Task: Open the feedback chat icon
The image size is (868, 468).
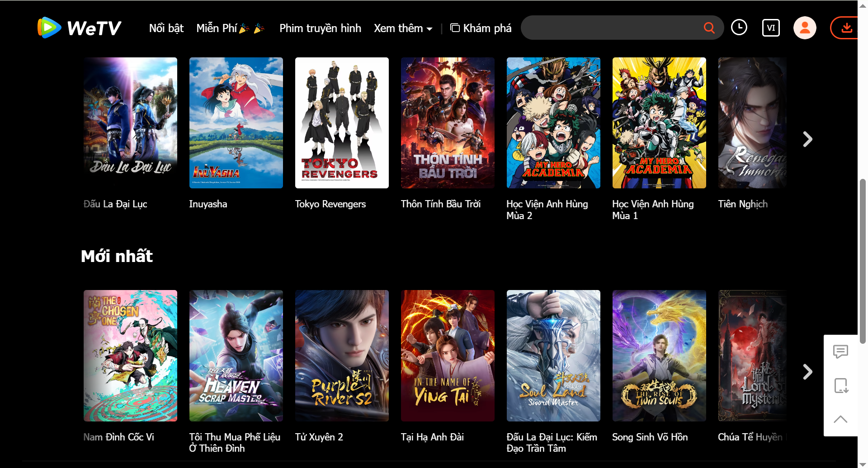Action: tap(840, 351)
